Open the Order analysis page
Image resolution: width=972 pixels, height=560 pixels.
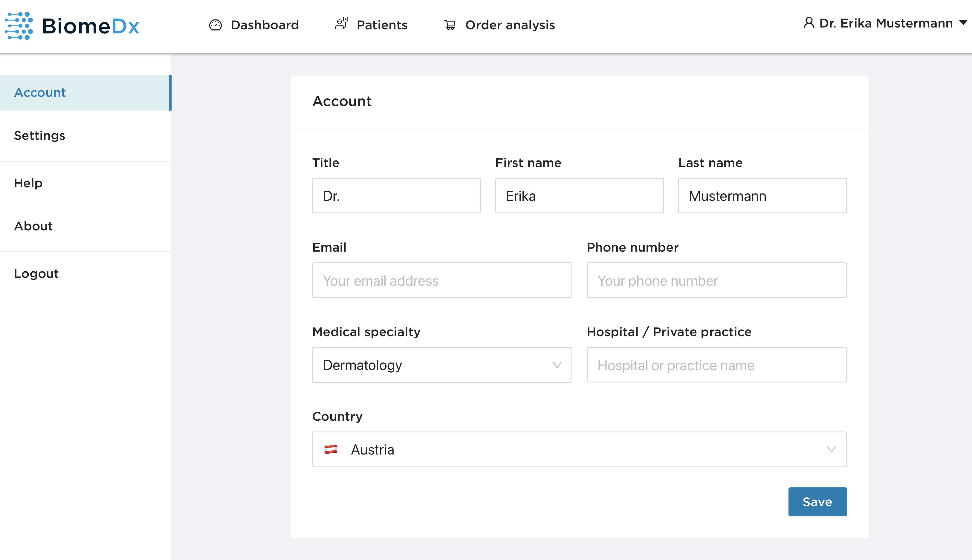coord(499,25)
